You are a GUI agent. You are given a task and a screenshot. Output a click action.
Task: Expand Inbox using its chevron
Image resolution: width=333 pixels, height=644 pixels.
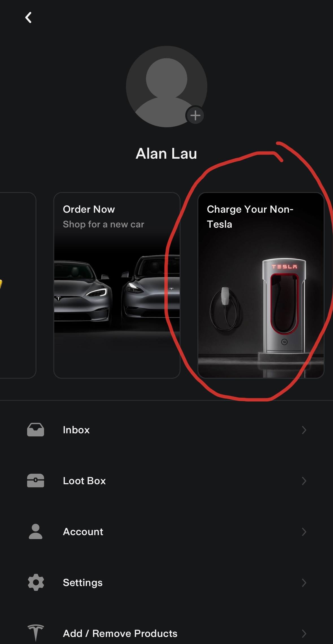304,430
